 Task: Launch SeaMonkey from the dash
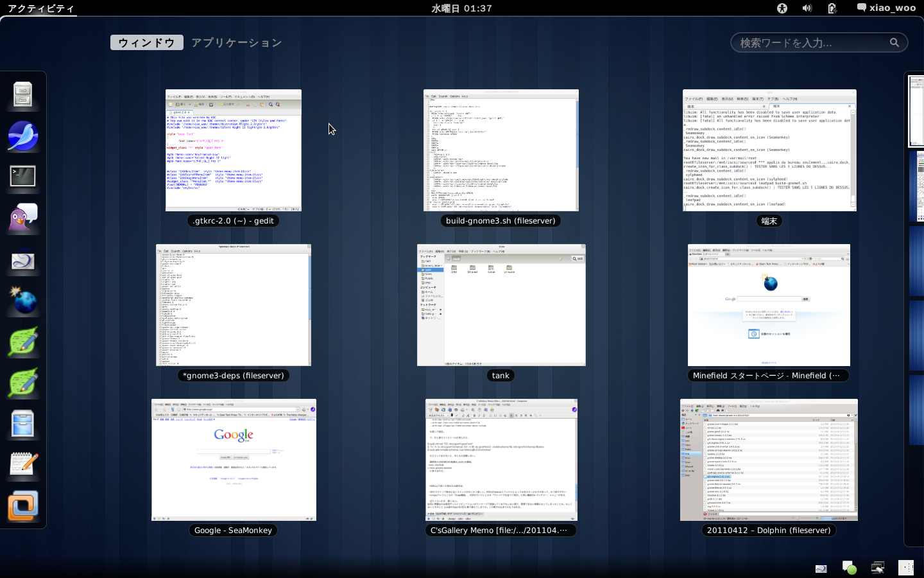(23, 136)
